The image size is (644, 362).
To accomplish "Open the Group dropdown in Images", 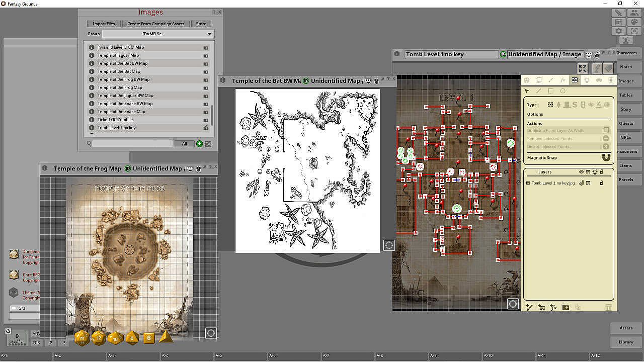I will pyautogui.click(x=158, y=34).
